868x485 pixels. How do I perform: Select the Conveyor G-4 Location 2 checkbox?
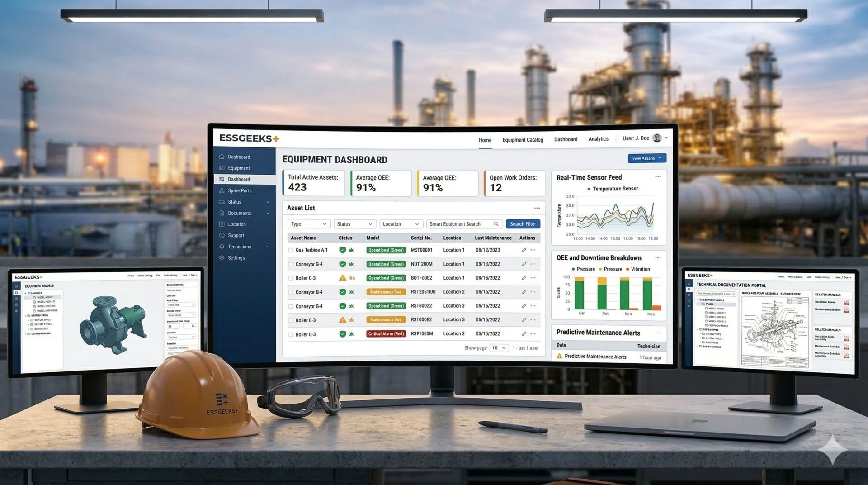coord(291,292)
